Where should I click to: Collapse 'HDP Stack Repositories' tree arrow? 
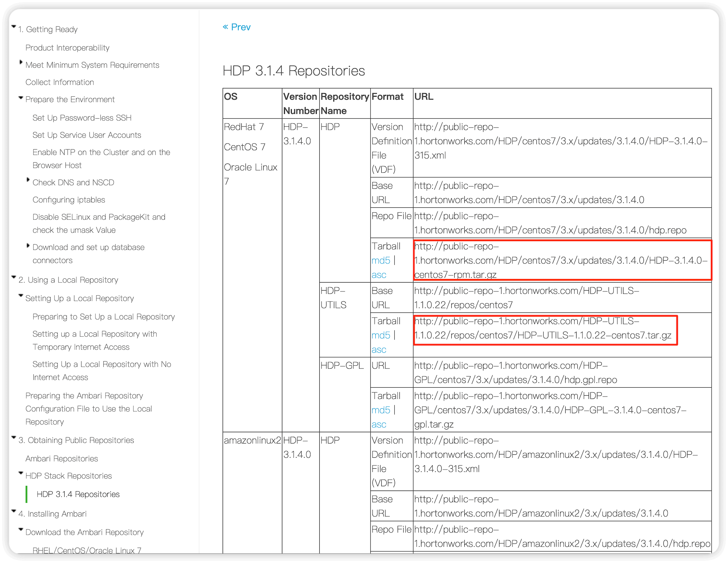[21, 473]
